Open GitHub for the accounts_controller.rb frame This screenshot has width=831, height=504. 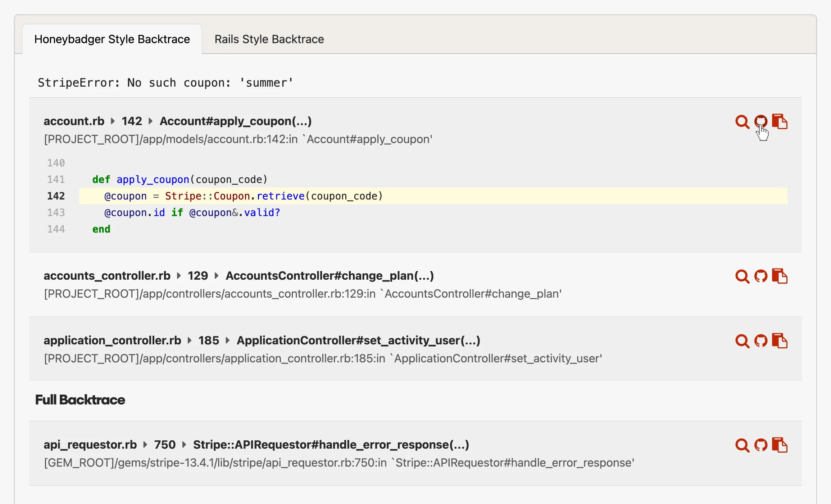pos(761,277)
